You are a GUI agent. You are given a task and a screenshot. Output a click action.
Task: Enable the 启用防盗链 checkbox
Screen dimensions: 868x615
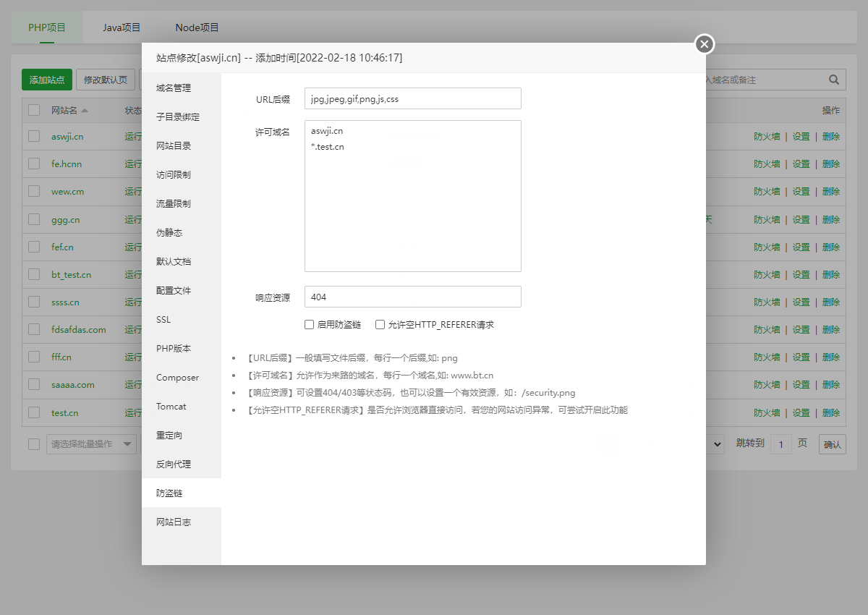click(309, 324)
